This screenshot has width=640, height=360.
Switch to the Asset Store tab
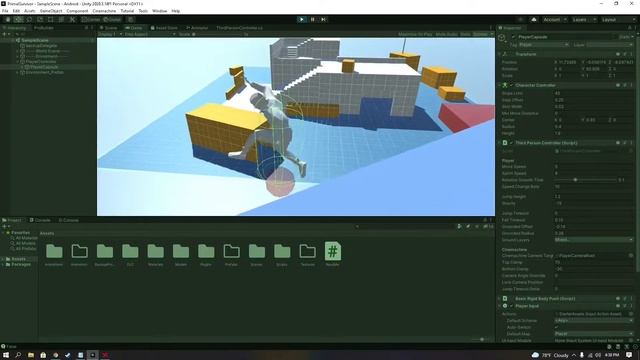click(x=164, y=28)
